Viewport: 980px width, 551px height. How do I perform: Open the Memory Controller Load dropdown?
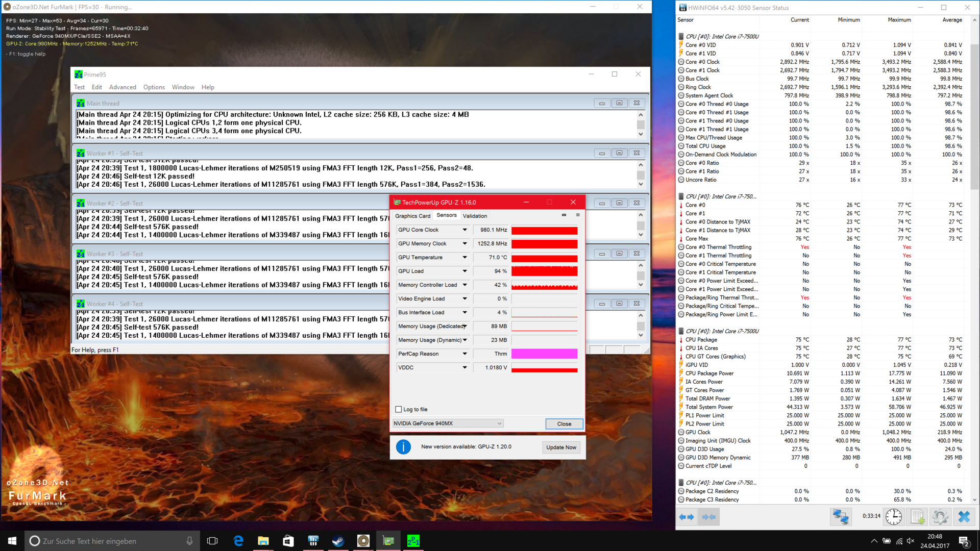464,285
